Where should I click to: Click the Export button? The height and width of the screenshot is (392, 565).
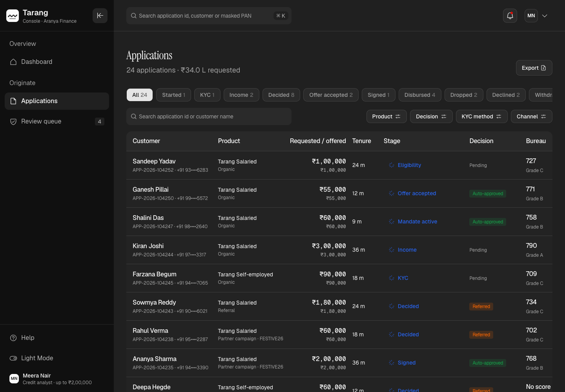point(534,68)
